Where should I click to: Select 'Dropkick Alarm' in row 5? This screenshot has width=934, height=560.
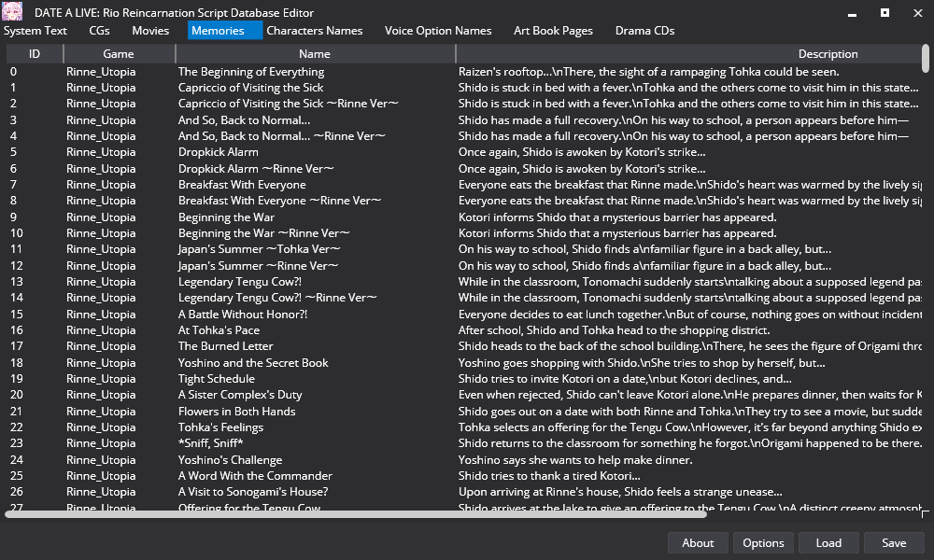point(218,152)
